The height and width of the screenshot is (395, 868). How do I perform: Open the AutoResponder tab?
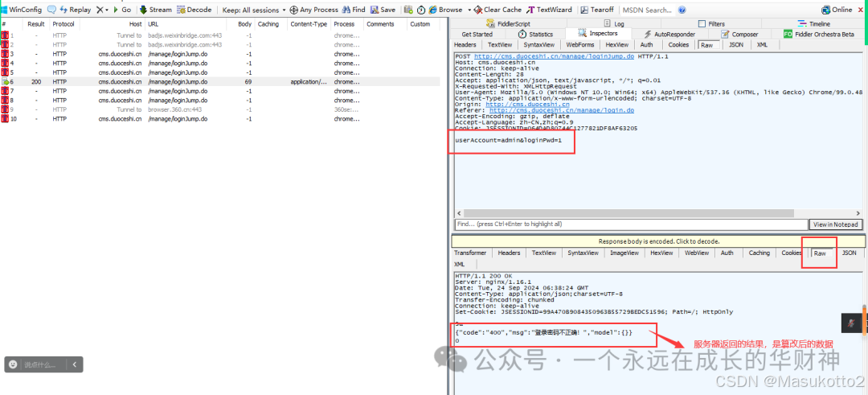tap(669, 35)
